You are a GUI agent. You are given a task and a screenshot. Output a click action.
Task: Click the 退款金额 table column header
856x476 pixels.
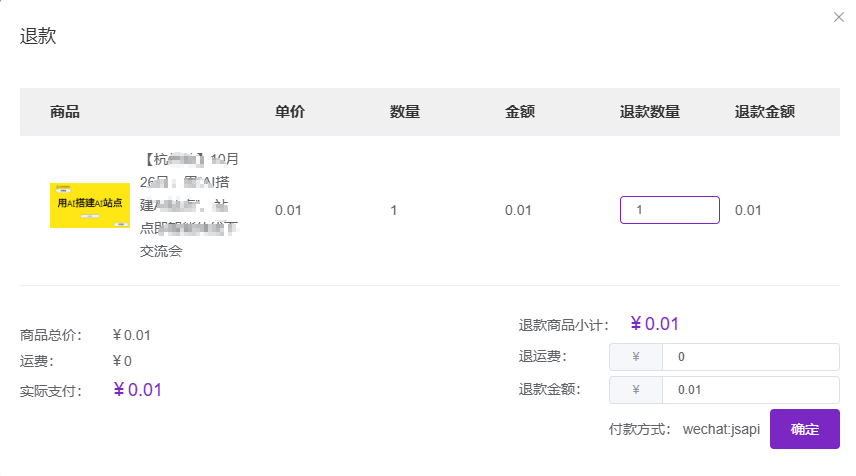(x=765, y=112)
